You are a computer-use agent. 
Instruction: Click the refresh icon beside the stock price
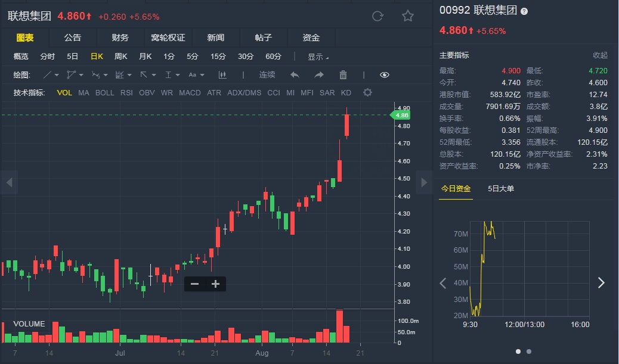tap(377, 16)
